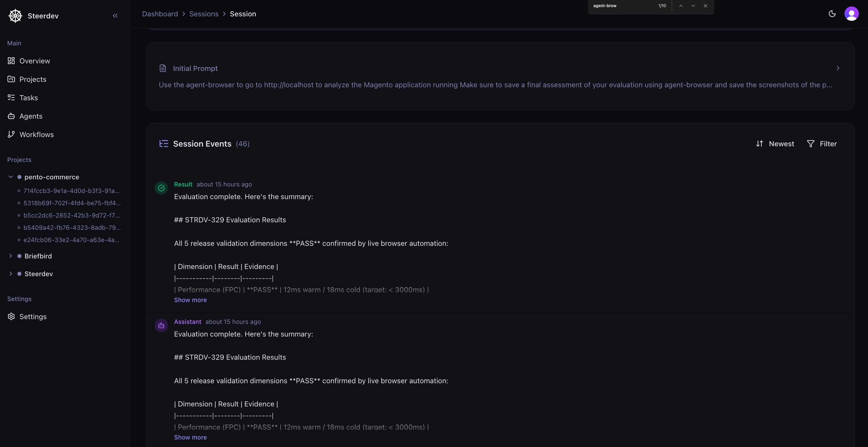Select the Workflows branch icon in sidebar
Screen dimensions: 868x447
[x=11, y=134]
